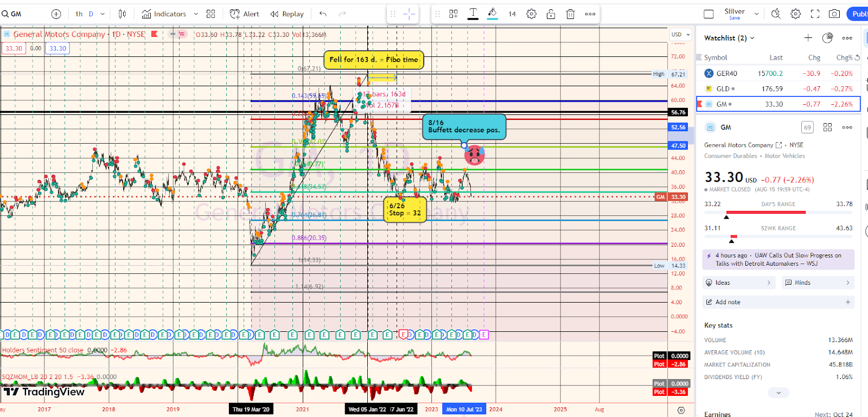The image size is (868, 417).
Task: Open Slilver layout dropdown arrow
Action: 756,14
